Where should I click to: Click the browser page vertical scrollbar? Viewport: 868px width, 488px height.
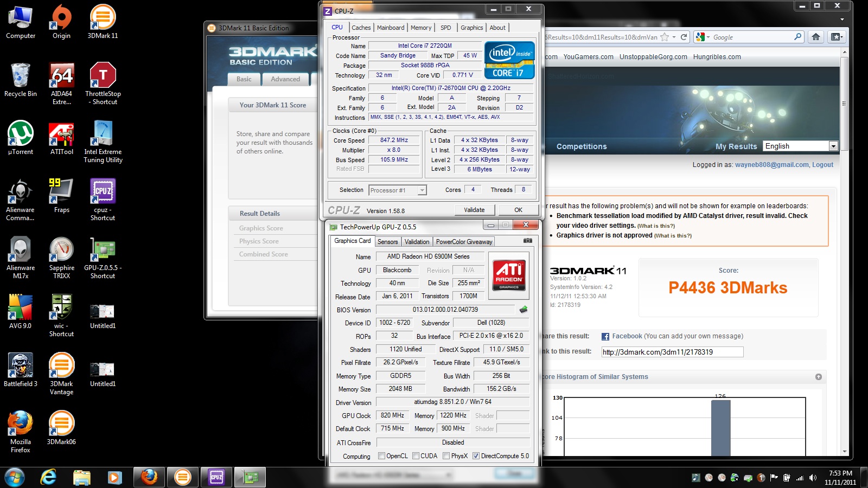coord(844,103)
